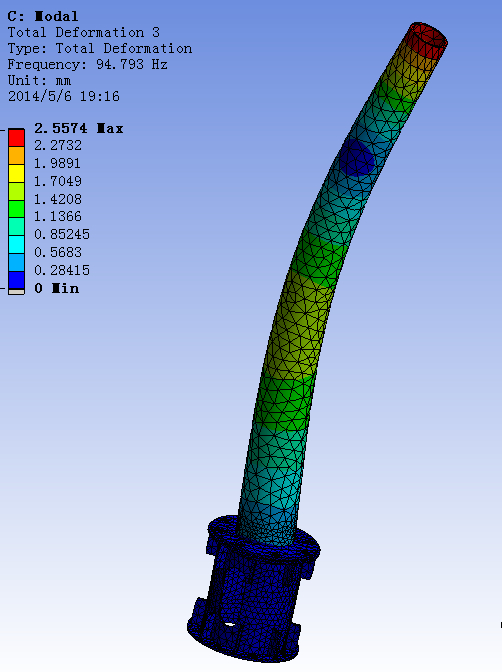Click the yellow-green legend color band
The image size is (502, 672).
click(16, 192)
